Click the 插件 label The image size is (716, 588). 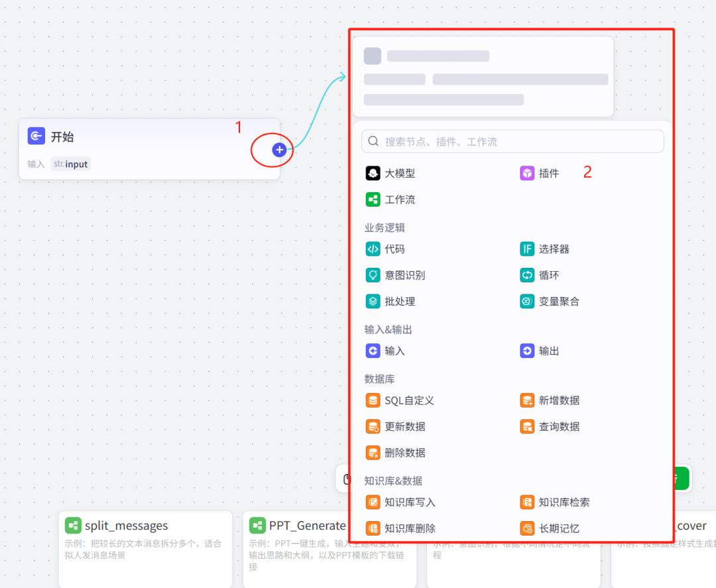549,174
